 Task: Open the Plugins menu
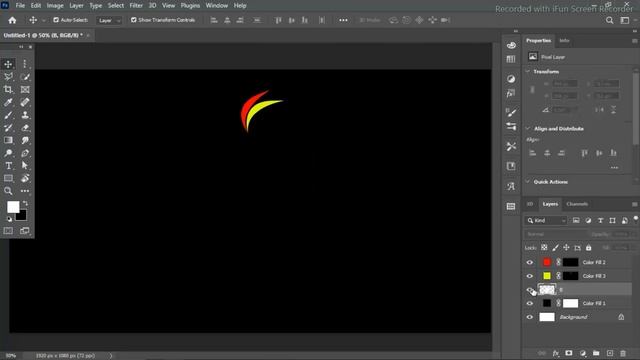click(190, 6)
